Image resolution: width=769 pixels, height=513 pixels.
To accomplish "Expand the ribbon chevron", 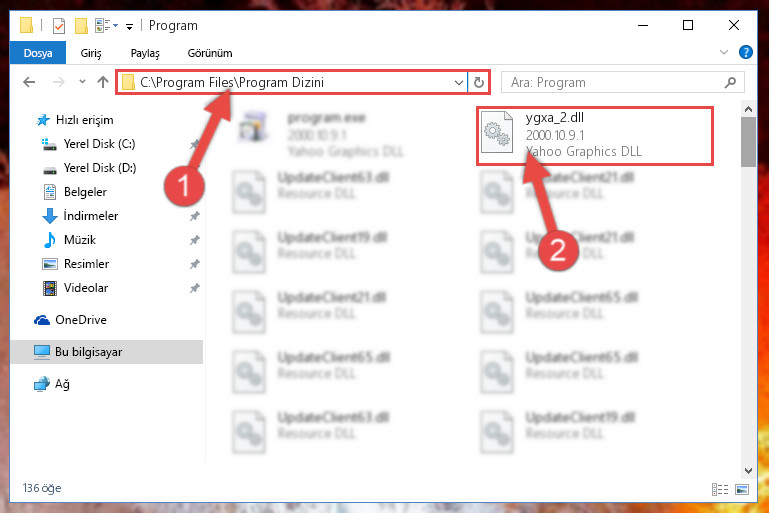I will point(723,52).
